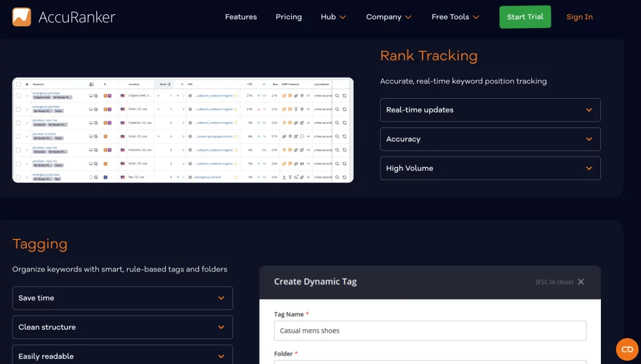The width and height of the screenshot is (641, 364).
Task: Click the mobile device icon in the Rye row
Action: pyautogui.click(x=91, y=177)
